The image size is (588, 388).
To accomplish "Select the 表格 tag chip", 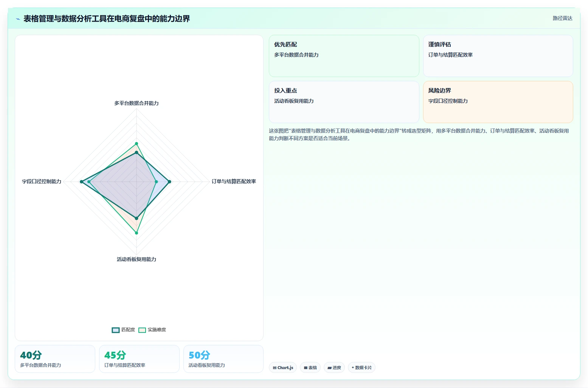I will pos(310,368).
